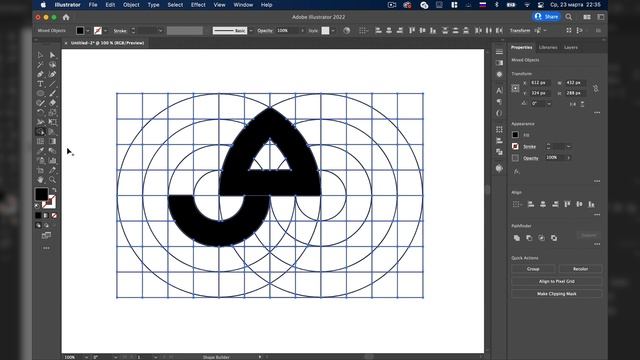Choose the Ellipse shape tool
640x360 pixels.
click(x=40, y=93)
